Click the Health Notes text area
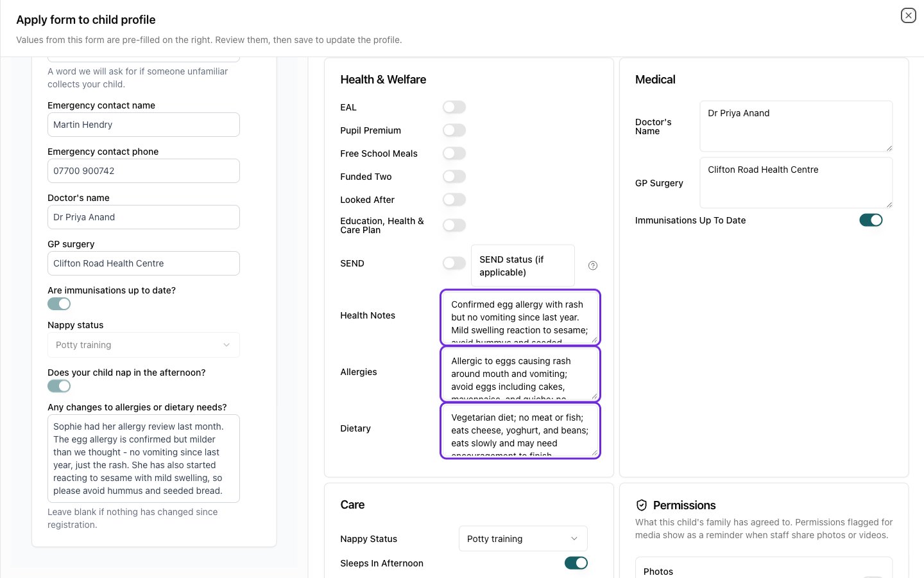Screen dimensions: 924x578 520,317
